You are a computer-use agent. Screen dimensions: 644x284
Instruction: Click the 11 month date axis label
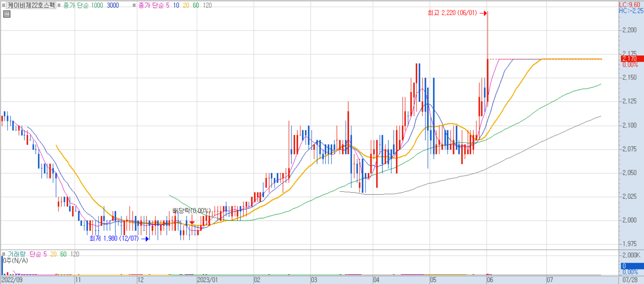(x=78, y=280)
